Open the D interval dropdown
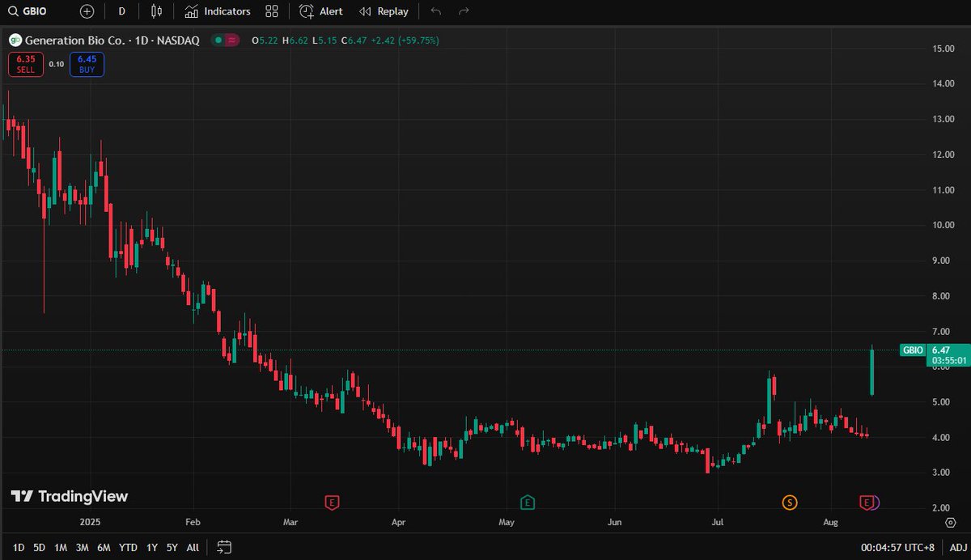The image size is (971, 560). [x=121, y=11]
